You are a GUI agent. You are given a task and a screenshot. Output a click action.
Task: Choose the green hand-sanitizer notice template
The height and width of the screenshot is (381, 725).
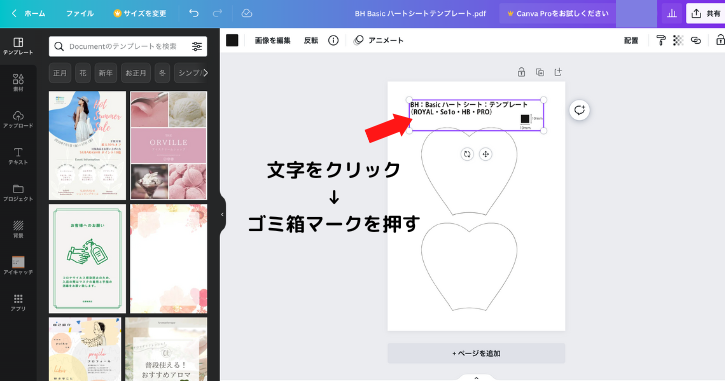[x=87, y=258]
